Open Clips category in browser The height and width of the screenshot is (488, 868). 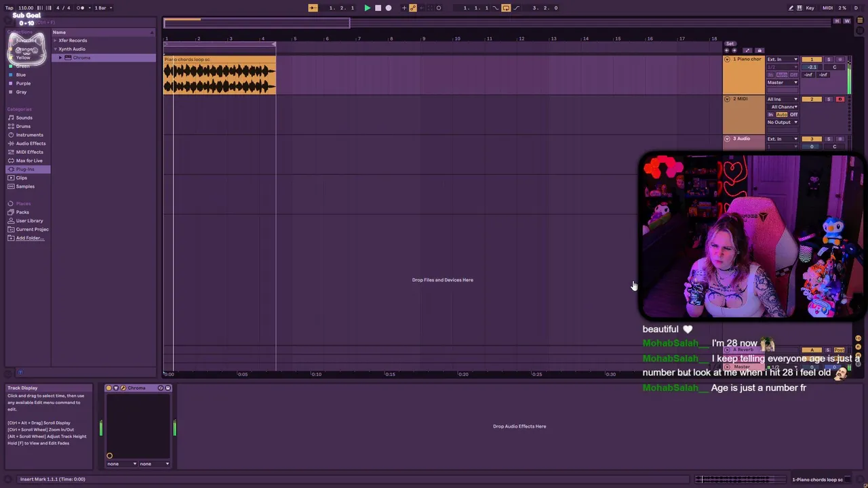[22, 178]
